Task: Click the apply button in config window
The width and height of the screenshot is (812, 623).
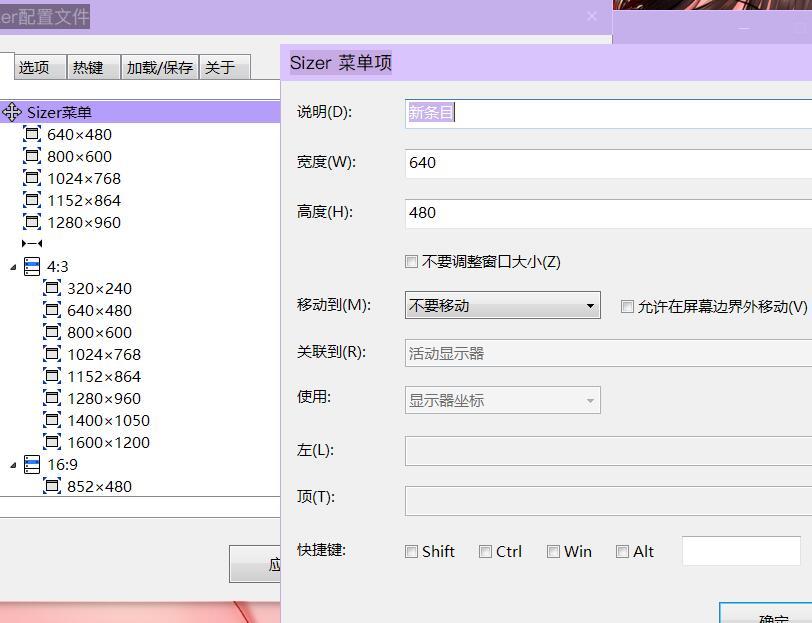Action: [x=255, y=564]
